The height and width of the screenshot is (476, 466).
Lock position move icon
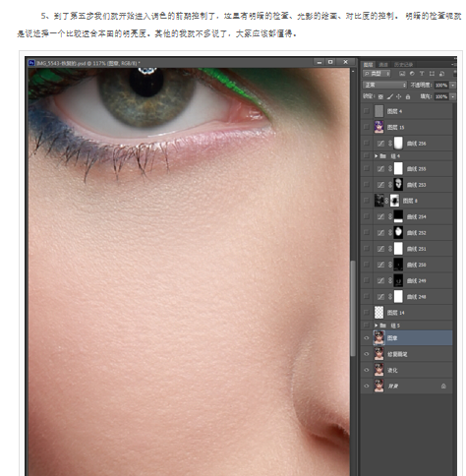[x=398, y=96]
